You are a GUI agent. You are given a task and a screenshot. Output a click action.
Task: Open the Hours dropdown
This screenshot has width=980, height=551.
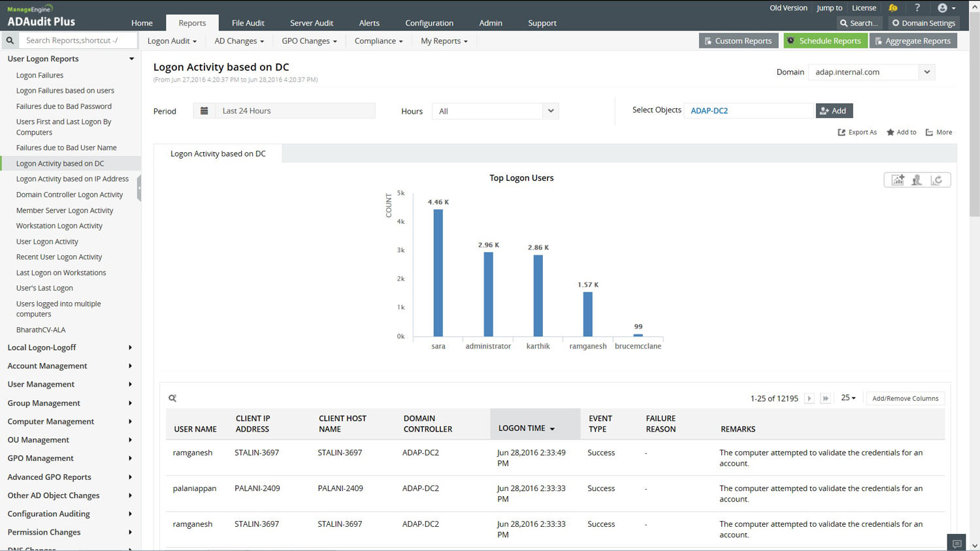550,111
